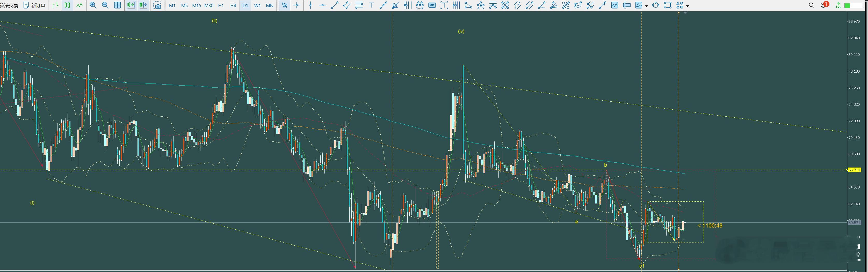
Task: Switch to M15 timeframe
Action: click(197, 5)
